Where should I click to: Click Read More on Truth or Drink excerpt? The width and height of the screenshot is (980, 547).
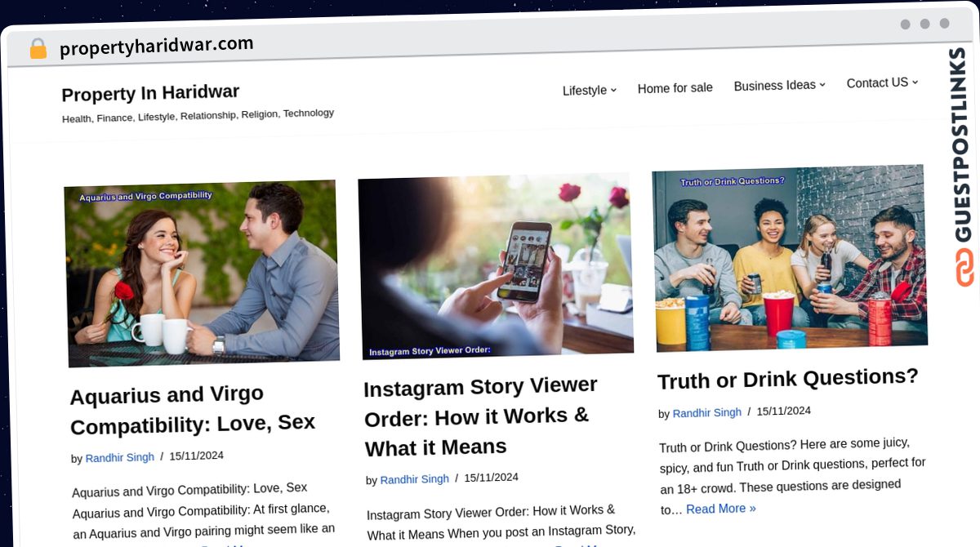point(720,509)
